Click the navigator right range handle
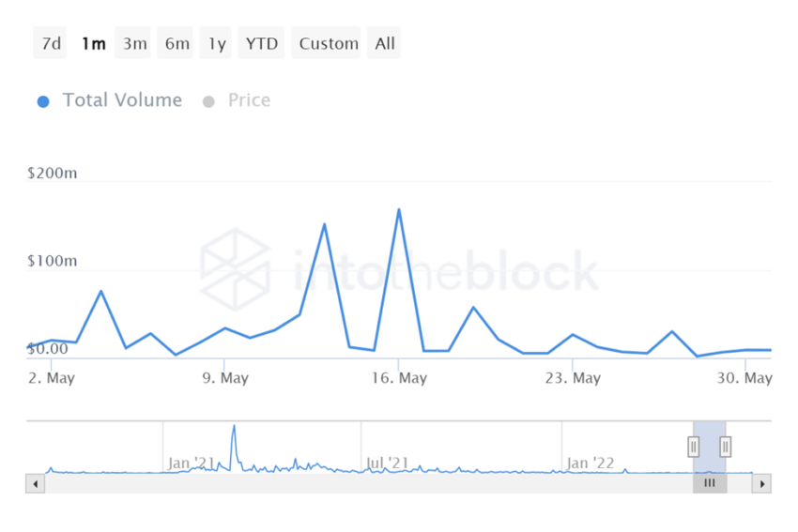This screenshot has width=798, height=532. tap(726, 447)
